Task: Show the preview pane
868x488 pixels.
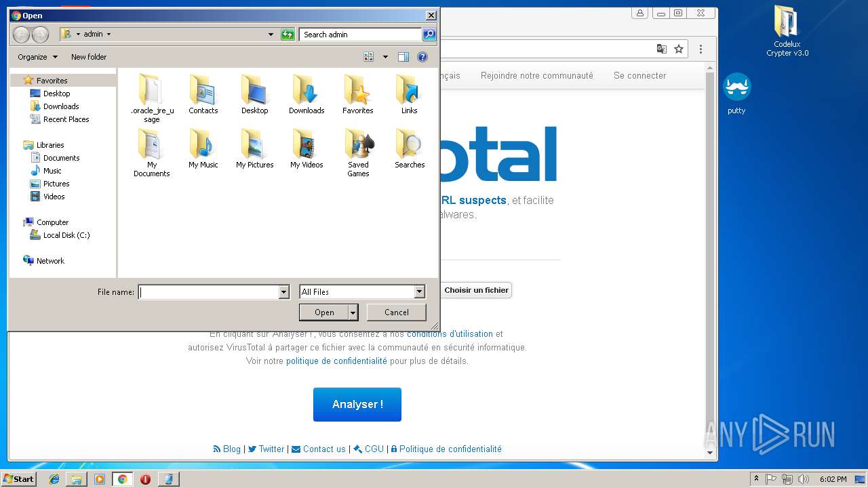Action: point(403,57)
